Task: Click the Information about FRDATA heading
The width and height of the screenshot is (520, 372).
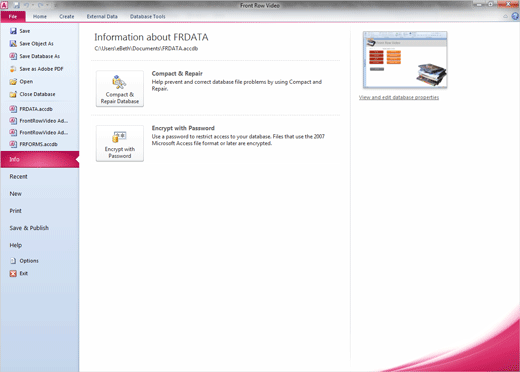Action: 151,37
